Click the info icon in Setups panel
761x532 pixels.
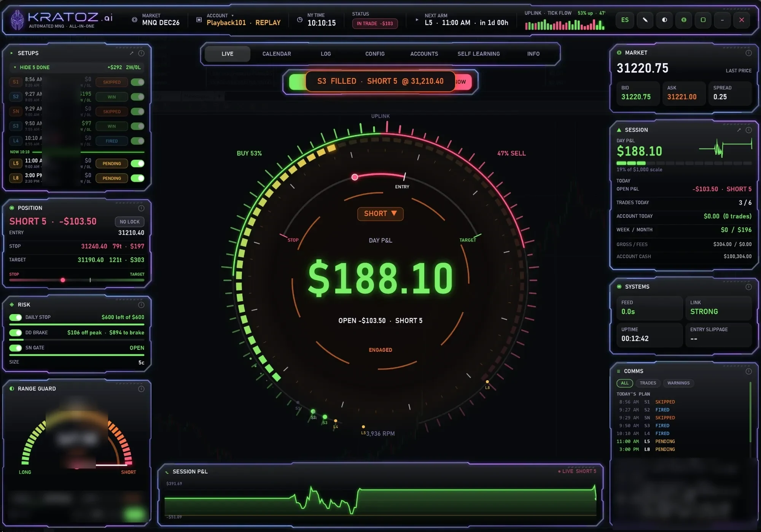pyautogui.click(x=141, y=53)
